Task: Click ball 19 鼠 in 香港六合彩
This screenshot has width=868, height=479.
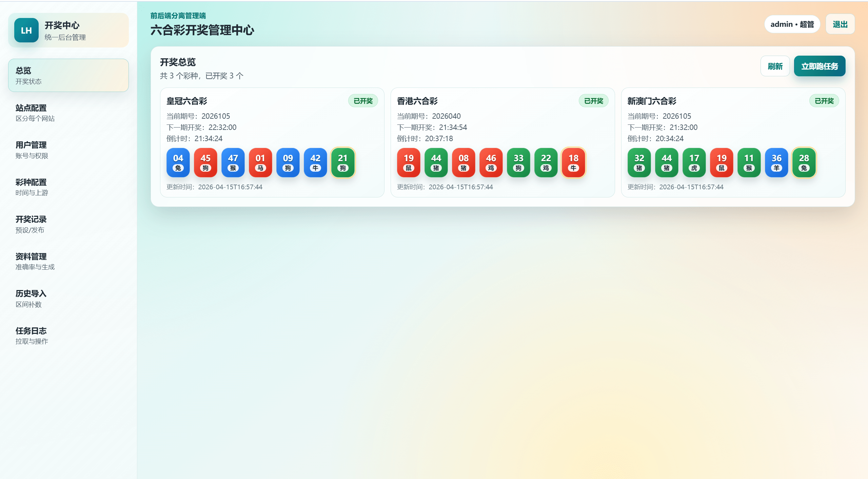Action: (409, 162)
